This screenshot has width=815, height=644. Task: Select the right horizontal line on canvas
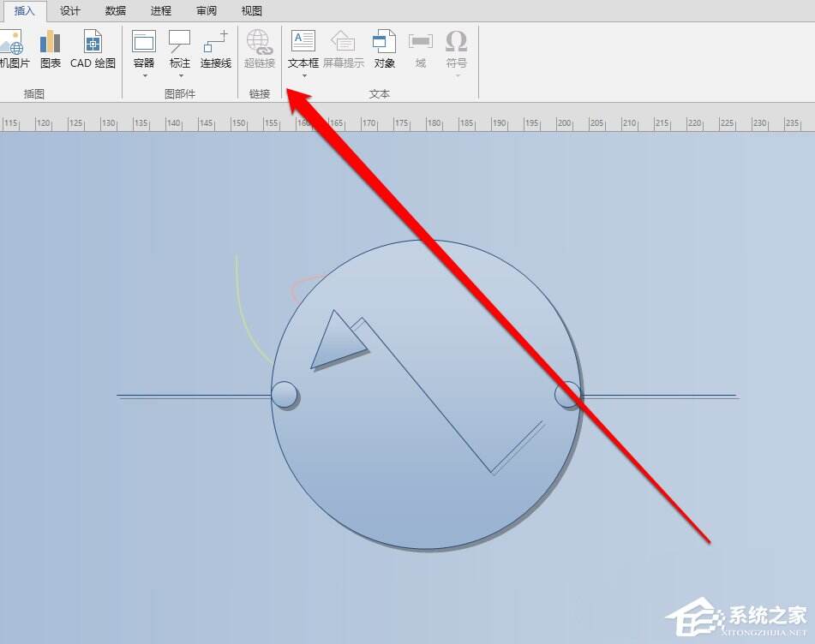(660, 397)
